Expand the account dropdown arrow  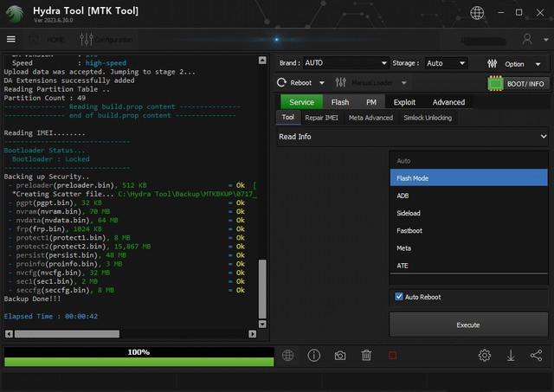tap(546, 40)
